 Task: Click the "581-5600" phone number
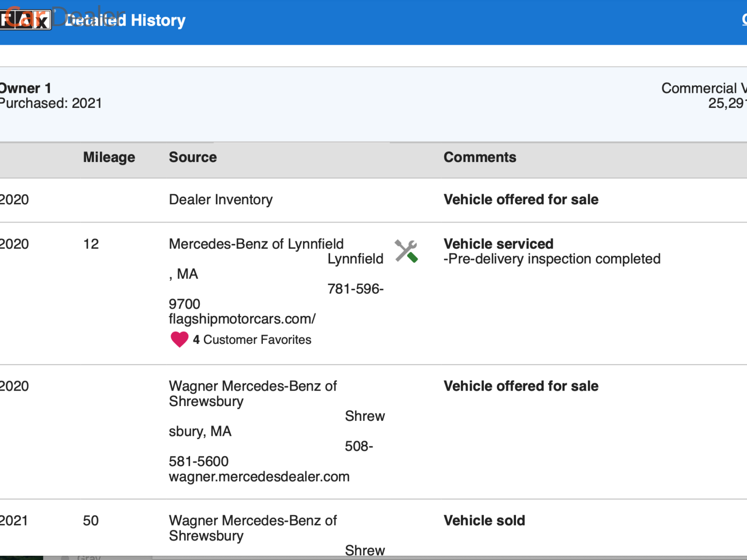[x=199, y=462]
